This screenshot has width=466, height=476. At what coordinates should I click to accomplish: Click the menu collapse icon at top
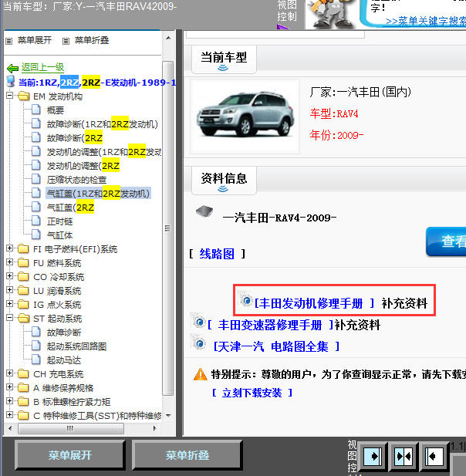(66, 41)
